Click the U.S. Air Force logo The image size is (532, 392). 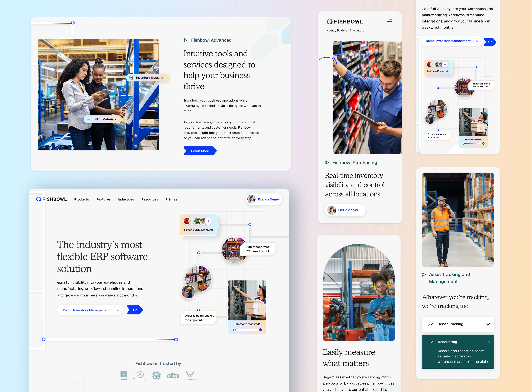click(190, 375)
